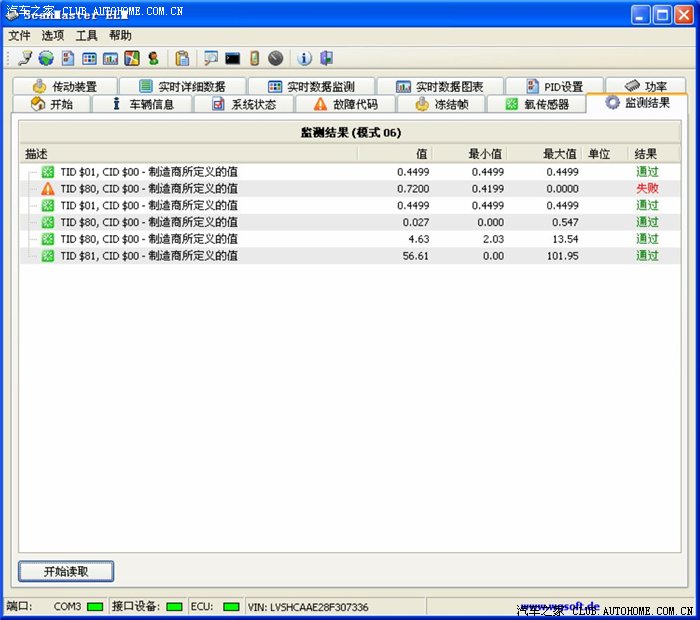Open the 文件 menu
700x620 pixels.
[20, 35]
